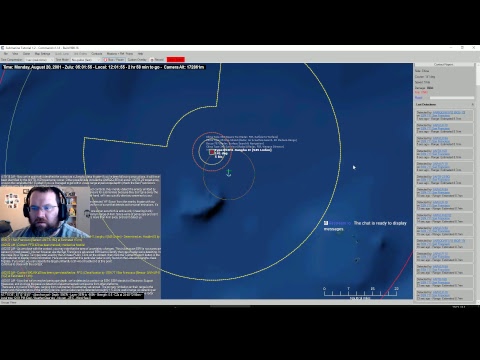Click the Run / Pause button
The image size is (480, 360).
coord(114,60)
